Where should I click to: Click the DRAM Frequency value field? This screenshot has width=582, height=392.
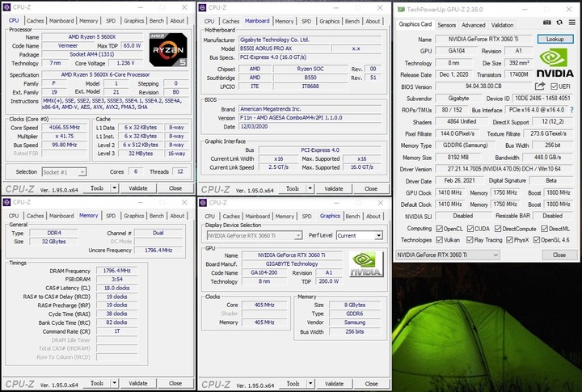116,271
